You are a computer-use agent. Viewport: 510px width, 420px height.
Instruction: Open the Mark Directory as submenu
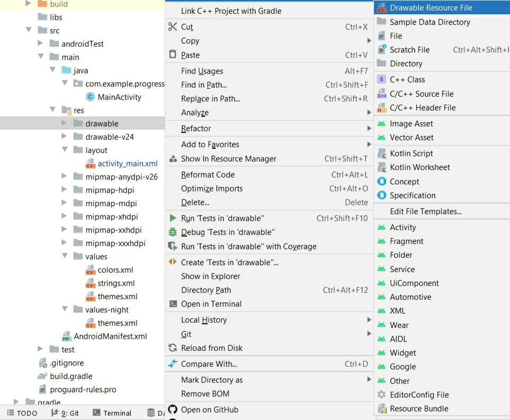click(270, 380)
